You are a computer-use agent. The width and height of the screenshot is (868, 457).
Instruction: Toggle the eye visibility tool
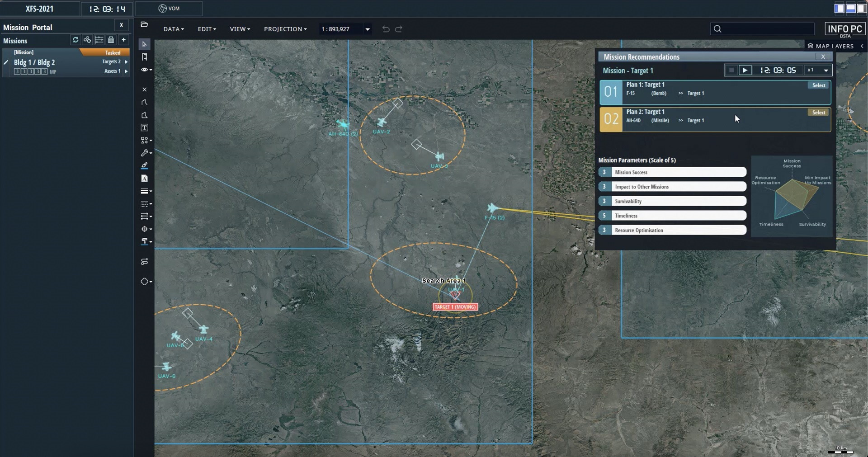pyautogui.click(x=144, y=70)
